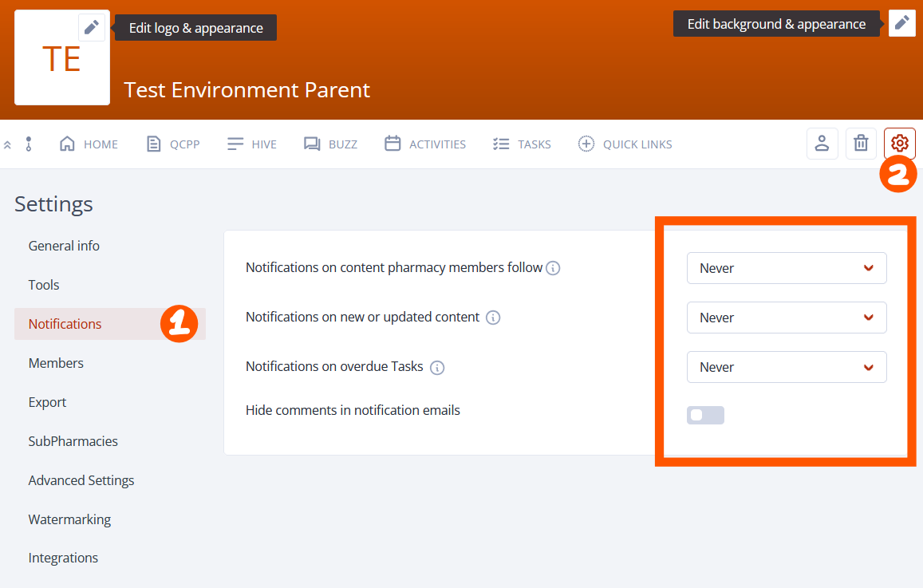The image size is (923, 588).
Task: Click info icon for new or updated content
Action: 493,318
